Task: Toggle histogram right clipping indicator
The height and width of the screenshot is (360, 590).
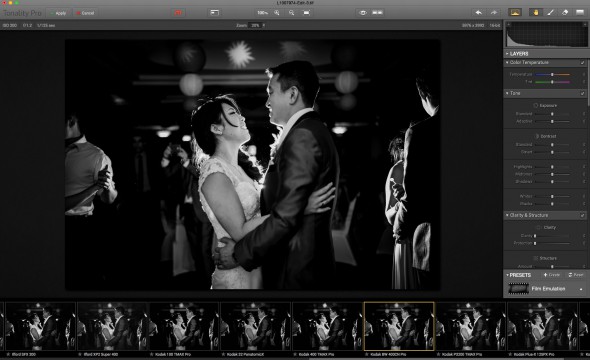Action: coord(585,24)
